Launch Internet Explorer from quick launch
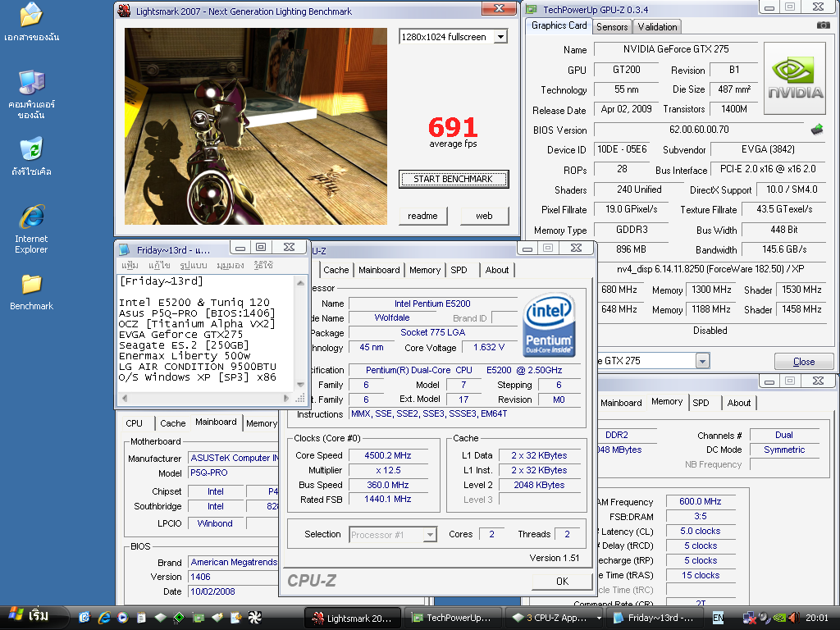This screenshot has width=840, height=630. point(104,618)
